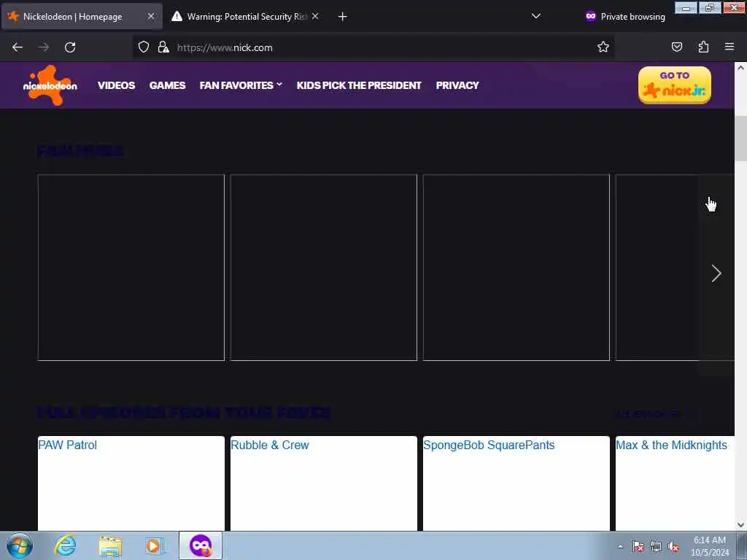Image resolution: width=747 pixels, height=560 pixels.
Task: Open the Windows Start orb
Action: click(x=20, y=545)
